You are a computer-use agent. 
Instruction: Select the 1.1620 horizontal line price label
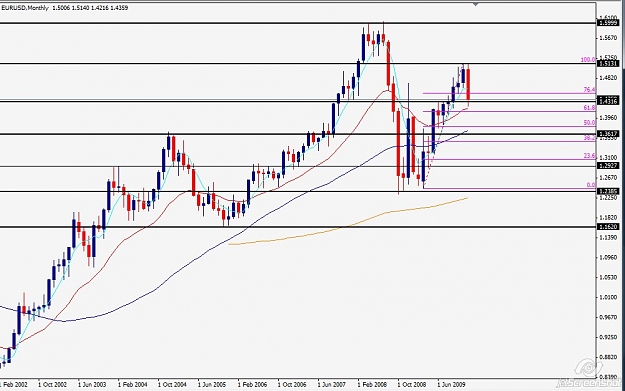click(608, 227)
